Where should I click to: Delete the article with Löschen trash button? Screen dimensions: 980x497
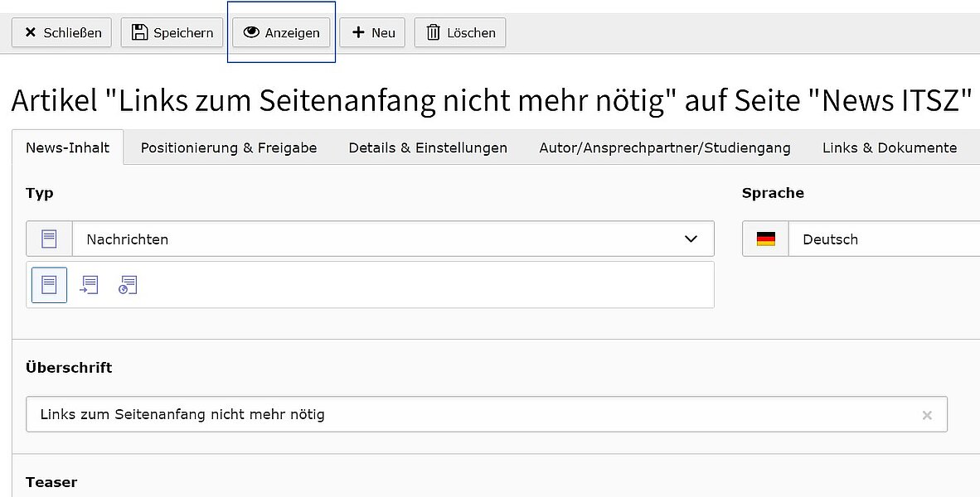tap(460, 33)
